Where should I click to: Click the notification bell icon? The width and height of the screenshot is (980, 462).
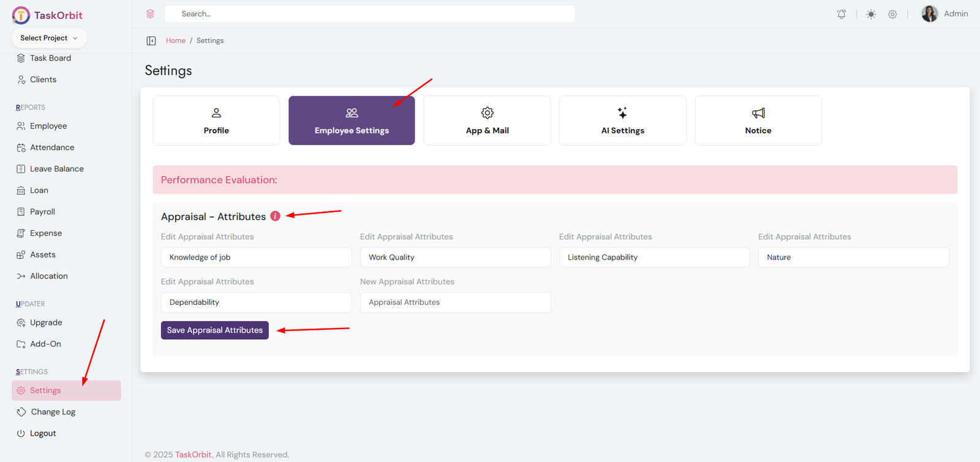(x=842, y=14)
